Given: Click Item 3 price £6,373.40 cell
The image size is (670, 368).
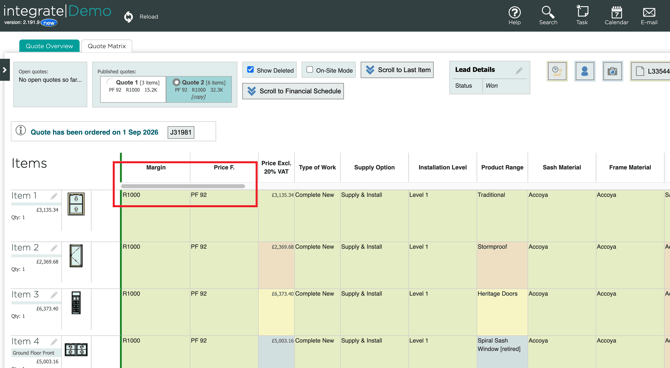Looking at the screenshot, I should tap(276, 312).
